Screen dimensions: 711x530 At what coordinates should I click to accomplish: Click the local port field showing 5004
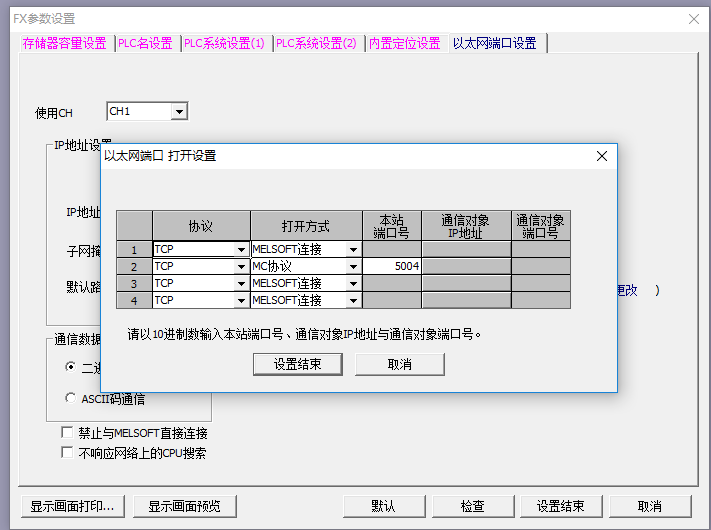coord(391,267)
